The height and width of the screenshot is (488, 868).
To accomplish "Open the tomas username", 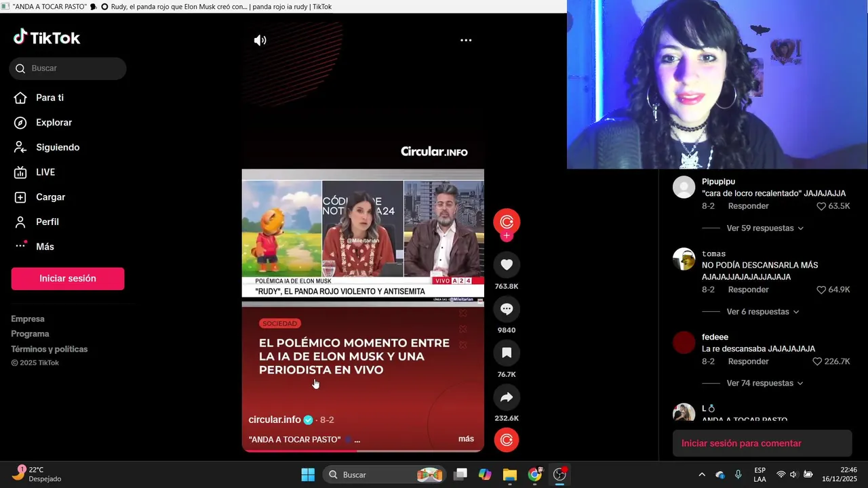I will click(x=713, y=253).
